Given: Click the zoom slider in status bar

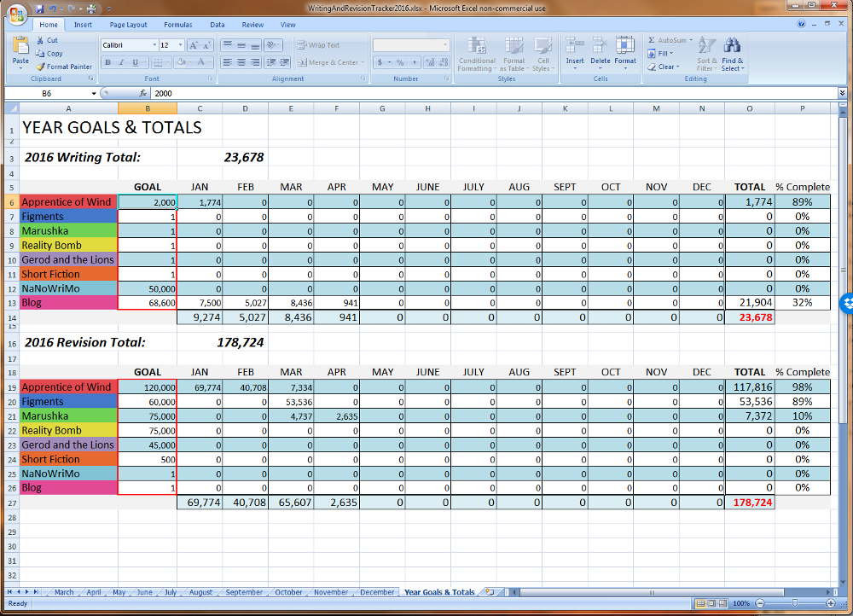Looking at the screenshot, I should [795, 603].
